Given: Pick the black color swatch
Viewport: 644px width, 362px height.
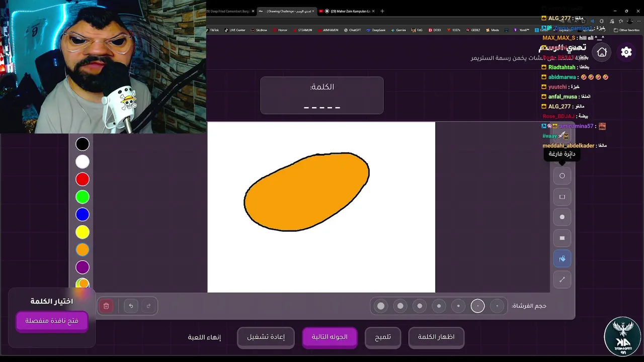Looking at the screenshot, I should [83, 144].
